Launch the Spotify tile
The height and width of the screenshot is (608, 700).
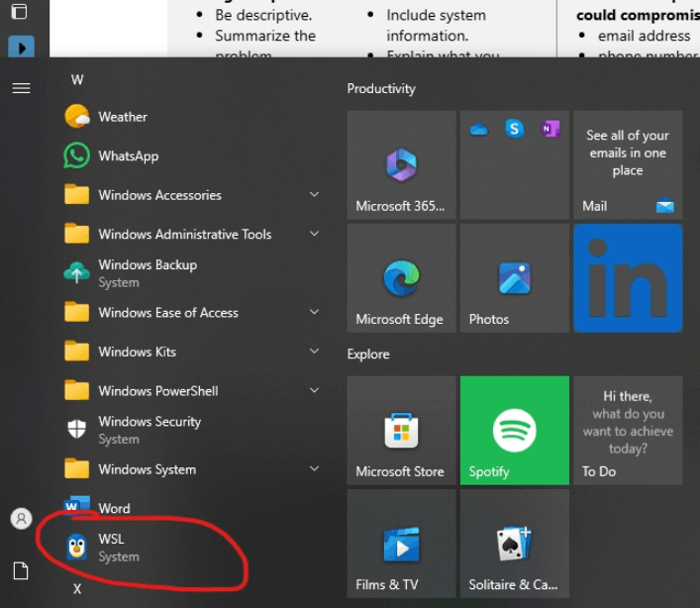[x=514, y=431]
